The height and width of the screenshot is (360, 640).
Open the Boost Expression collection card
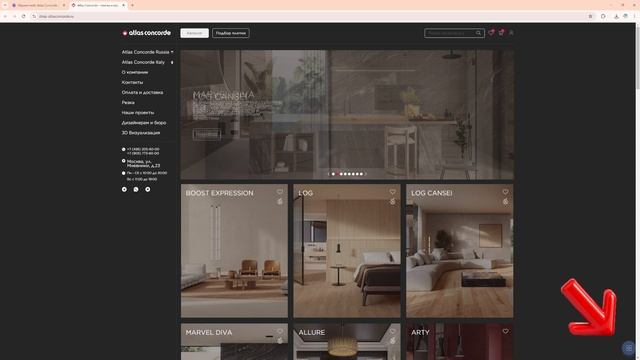tap(234, 251)
